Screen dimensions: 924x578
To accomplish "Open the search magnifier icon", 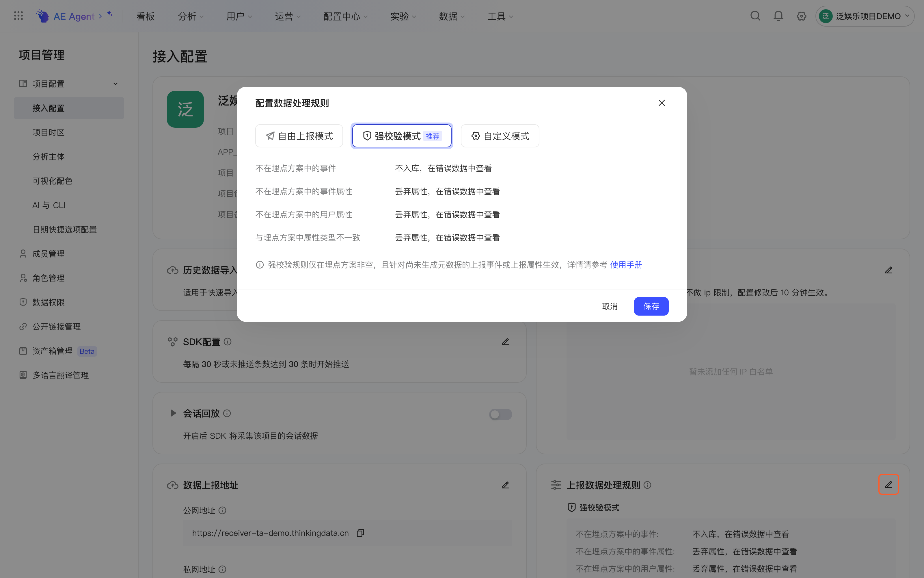I will (755, 16).
